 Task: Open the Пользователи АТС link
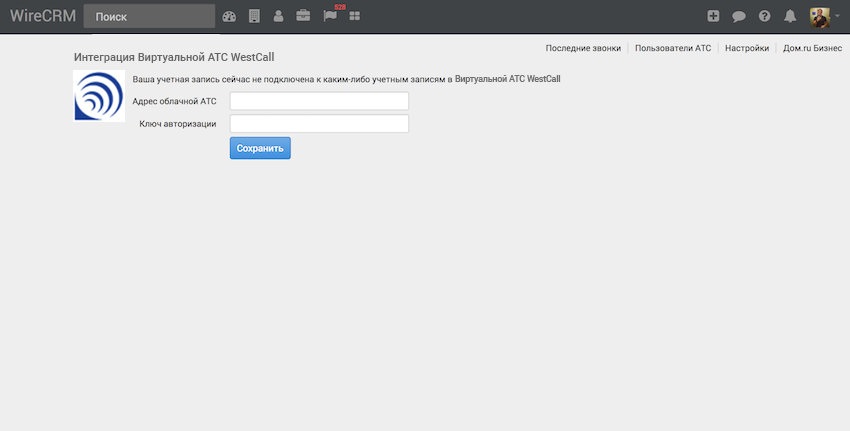click(673, 48)
